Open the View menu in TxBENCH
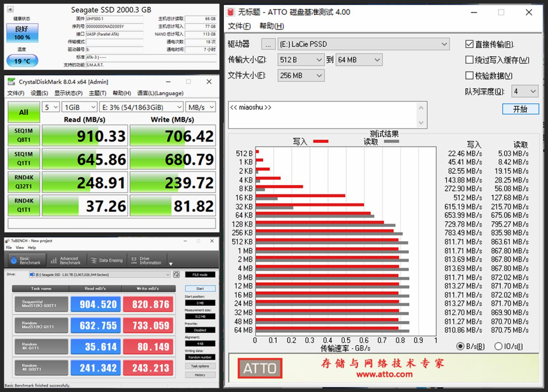 [20, 247]
